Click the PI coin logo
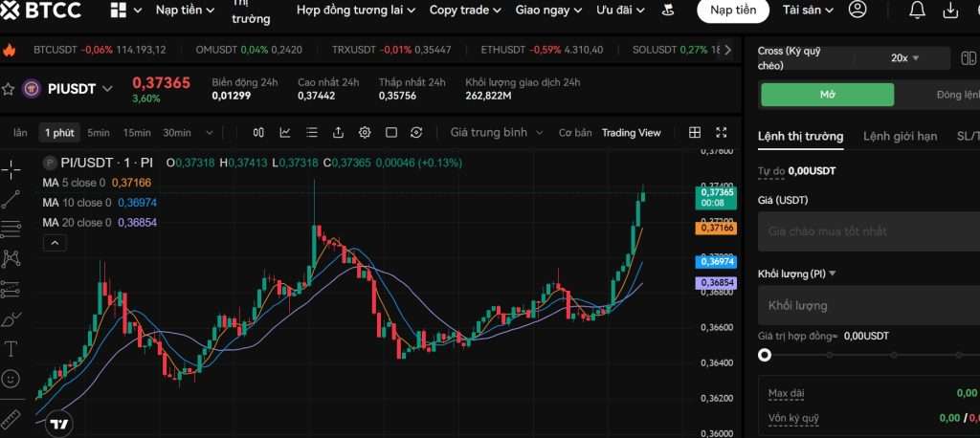The image size is (980, 438). click(x=32, y=89)
